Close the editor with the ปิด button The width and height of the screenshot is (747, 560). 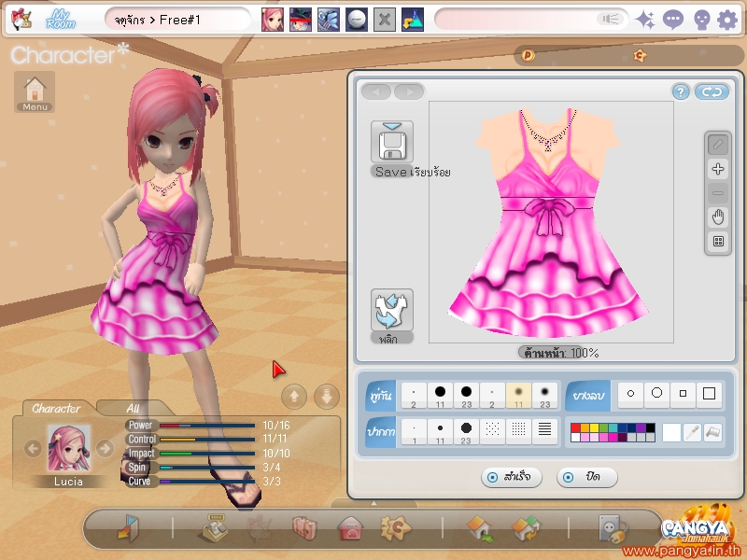(x=587, y=477)
